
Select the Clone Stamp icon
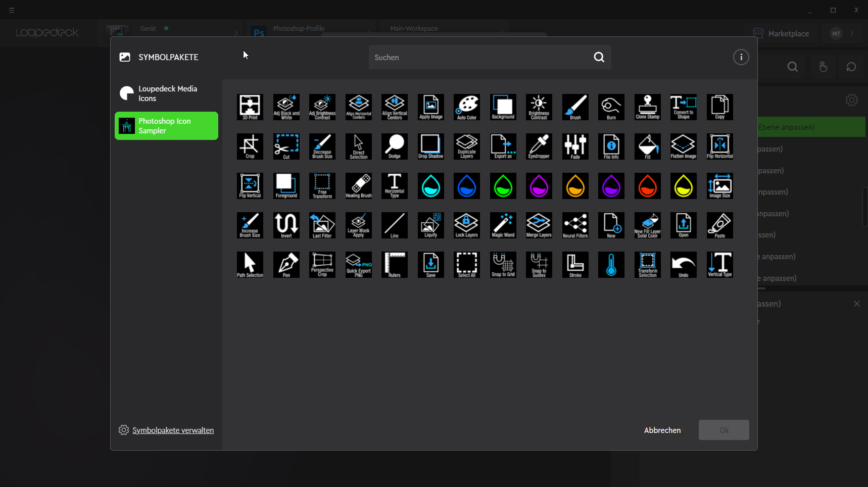tap(648, 107)
